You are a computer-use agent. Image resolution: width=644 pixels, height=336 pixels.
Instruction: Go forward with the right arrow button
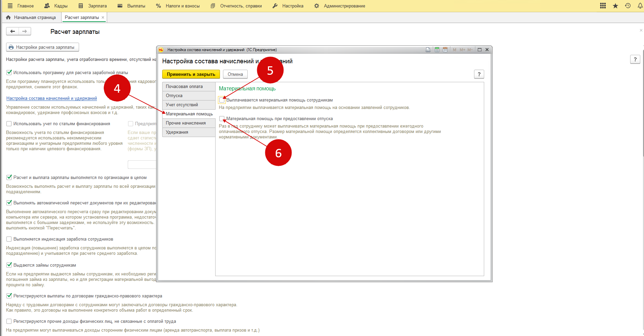click(25, 31)
